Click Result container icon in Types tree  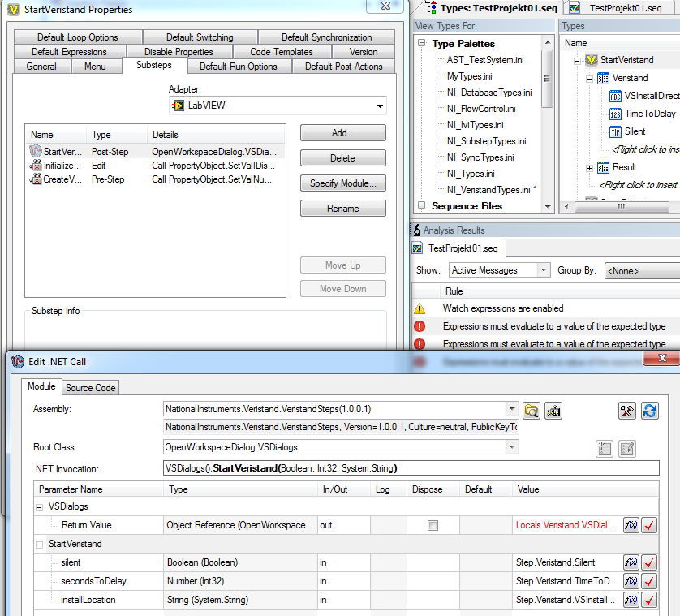603,167
